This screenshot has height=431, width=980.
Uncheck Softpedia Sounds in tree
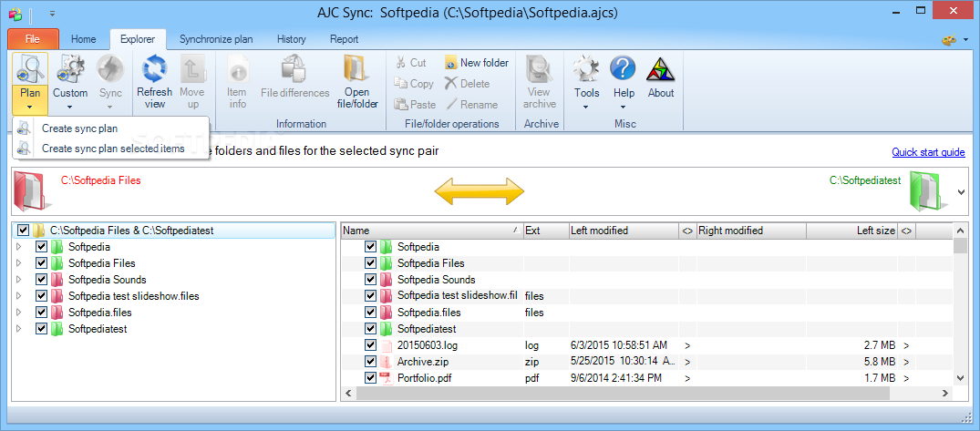click(42, 279)
